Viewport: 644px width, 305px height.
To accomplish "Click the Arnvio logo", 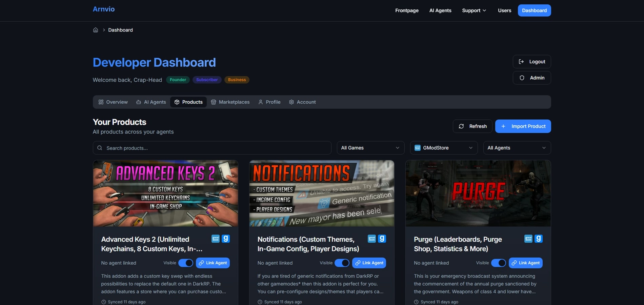I will click(104, 9).
